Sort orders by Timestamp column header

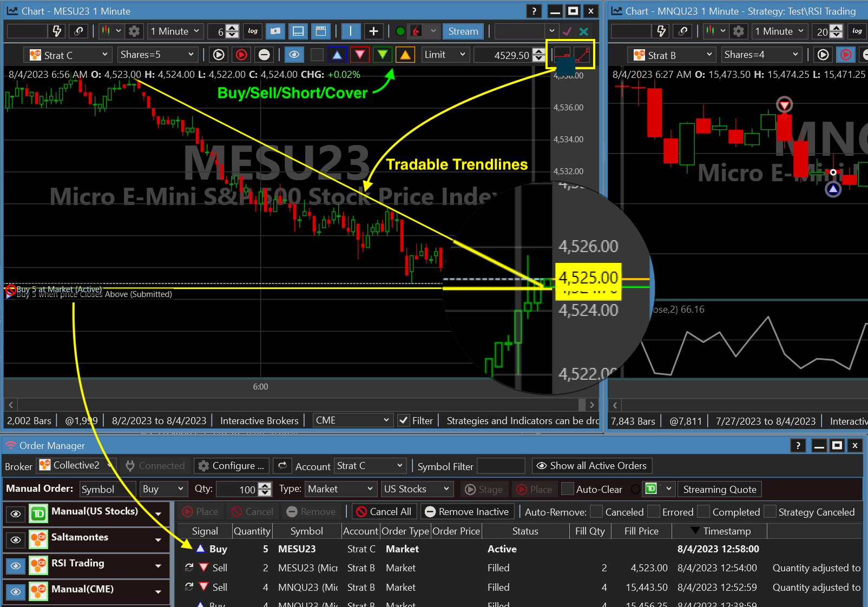pyautogui.click(x=726, y=531)
